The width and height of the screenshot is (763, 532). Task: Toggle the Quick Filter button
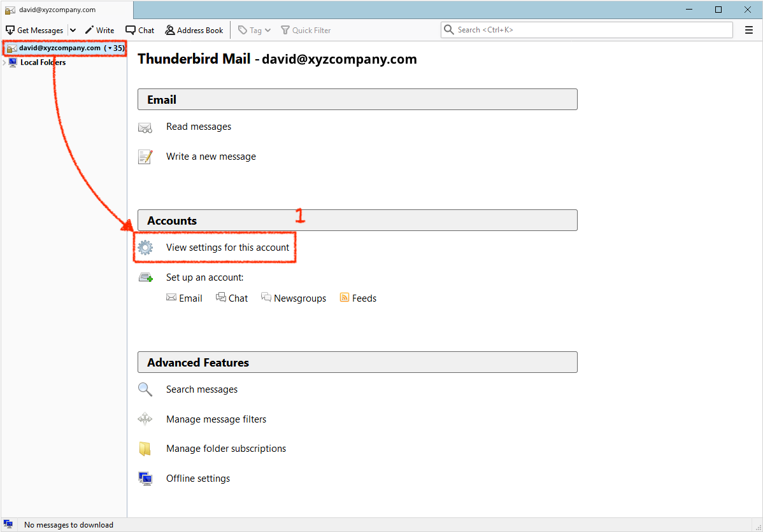(306, 30)
